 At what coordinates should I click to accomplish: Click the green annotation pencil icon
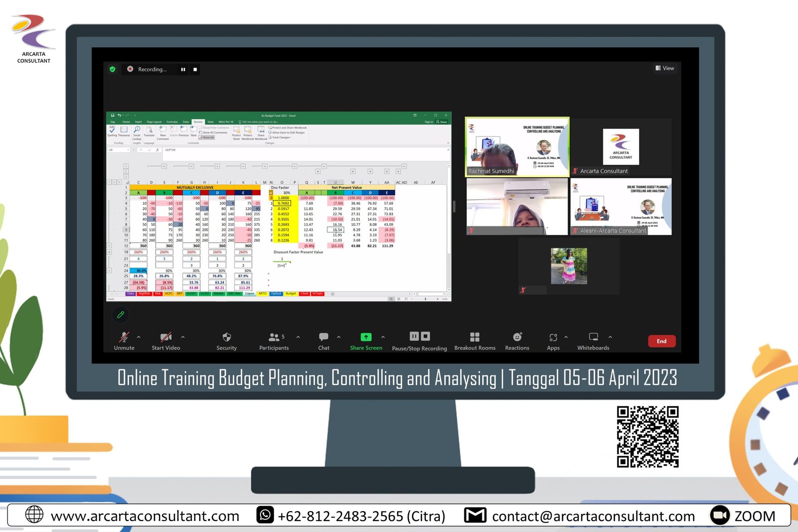point(121,315)
